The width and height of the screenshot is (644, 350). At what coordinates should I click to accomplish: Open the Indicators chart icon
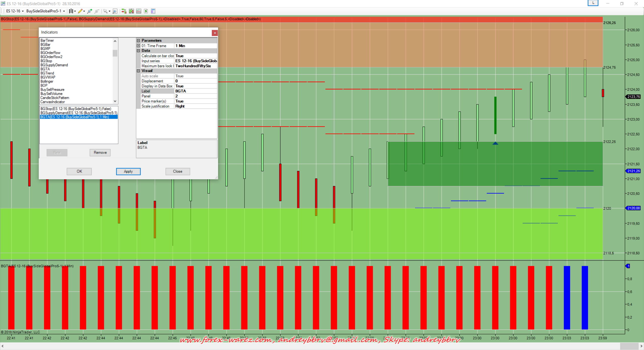(x=139, y=11)
